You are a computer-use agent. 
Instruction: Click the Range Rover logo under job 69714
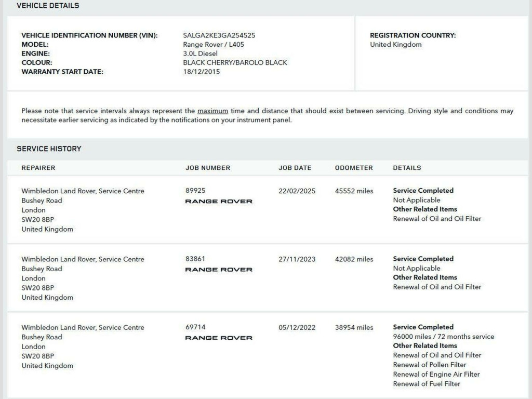tap(219, 338)
